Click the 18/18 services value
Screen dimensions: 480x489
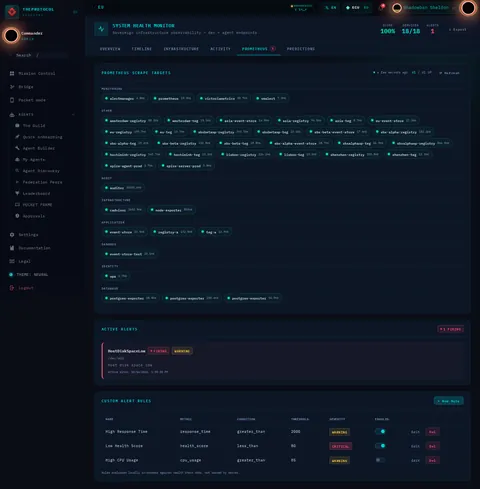(x=411, y=31)
